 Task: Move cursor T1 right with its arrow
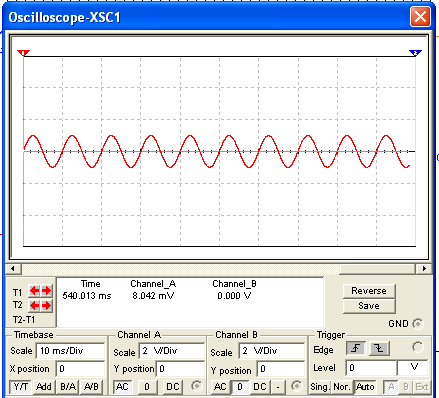(46, 291)
